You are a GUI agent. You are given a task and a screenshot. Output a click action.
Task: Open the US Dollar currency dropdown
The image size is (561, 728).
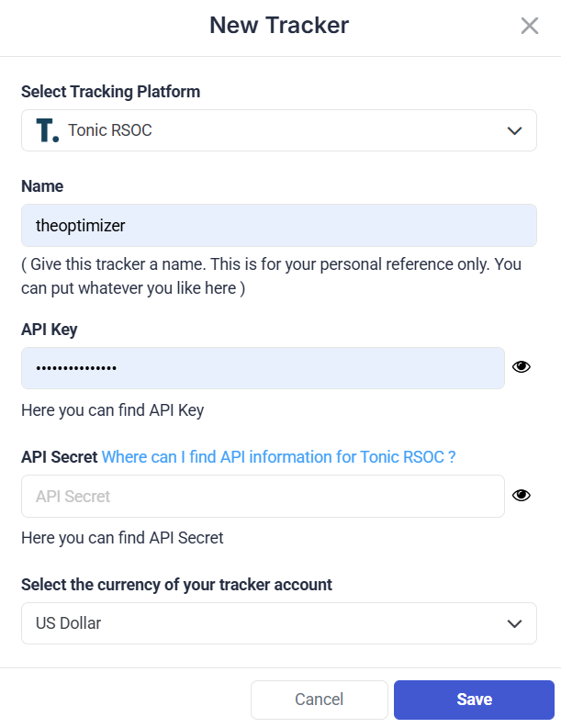279,623
